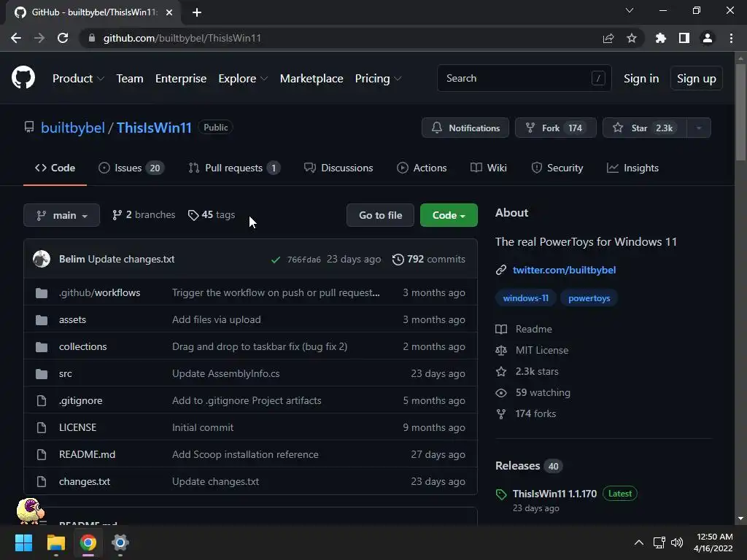Screen dimensions: 747x560
Task: Open twitter.com/builtbybel link
Action: 564,270
